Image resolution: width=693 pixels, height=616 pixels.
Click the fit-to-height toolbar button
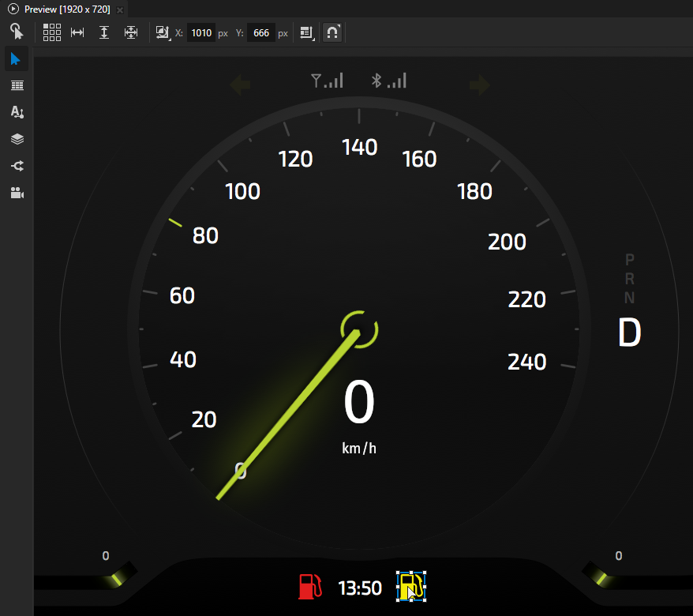(103, 32)
